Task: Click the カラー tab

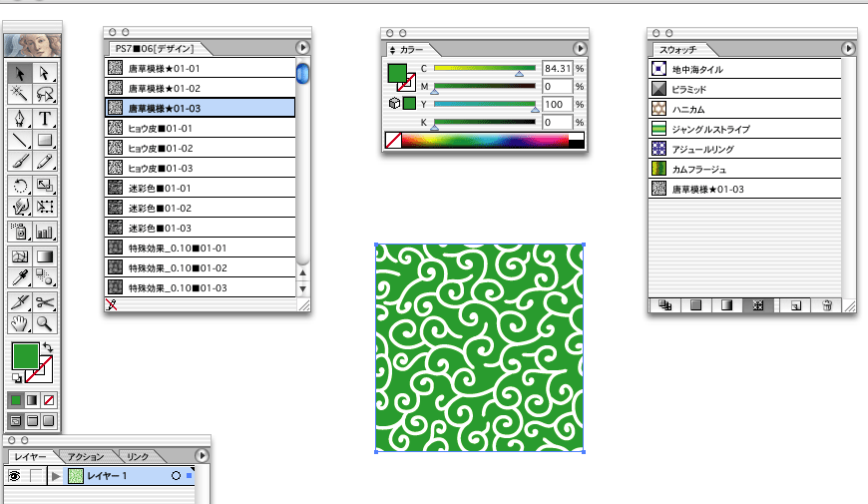Action: [x=411, y=50]
